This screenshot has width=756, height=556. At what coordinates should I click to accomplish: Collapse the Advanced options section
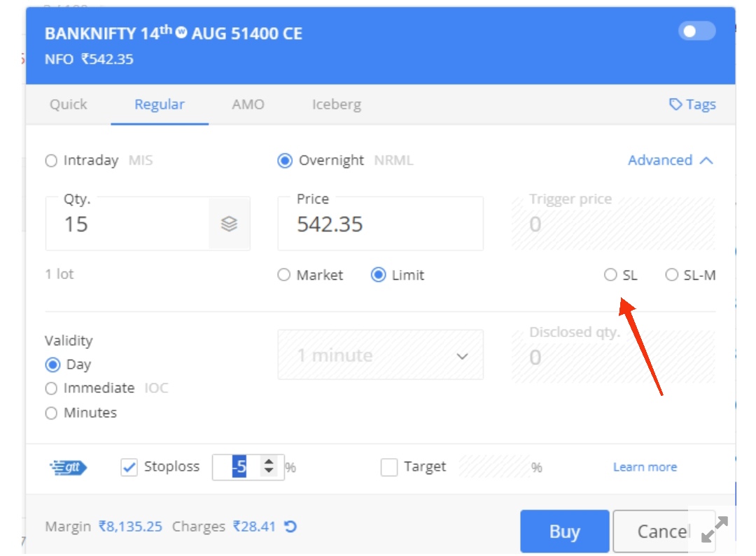670,160
